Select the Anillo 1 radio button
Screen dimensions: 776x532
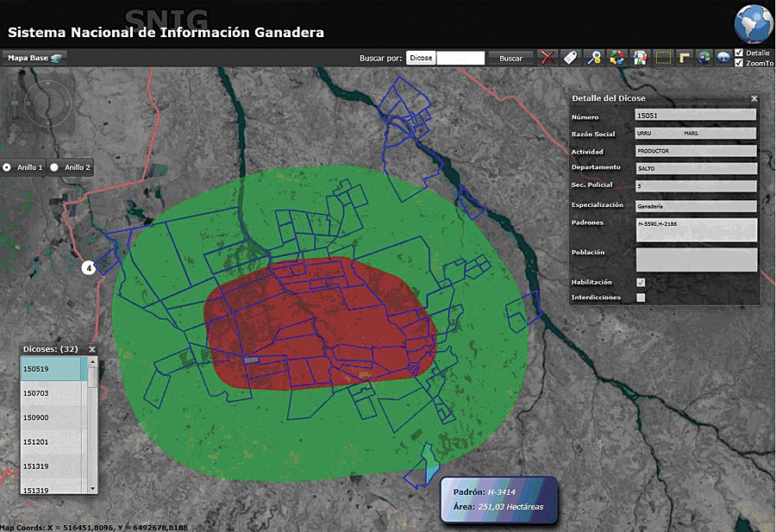7,167
